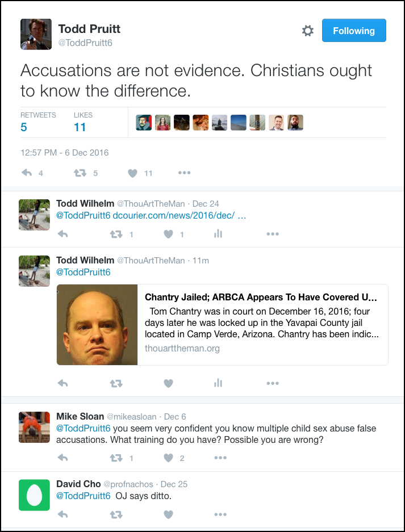The image size is (405, 532).
Task: View analytics on the dcourier.com link tweet
Action: (218, 234)
